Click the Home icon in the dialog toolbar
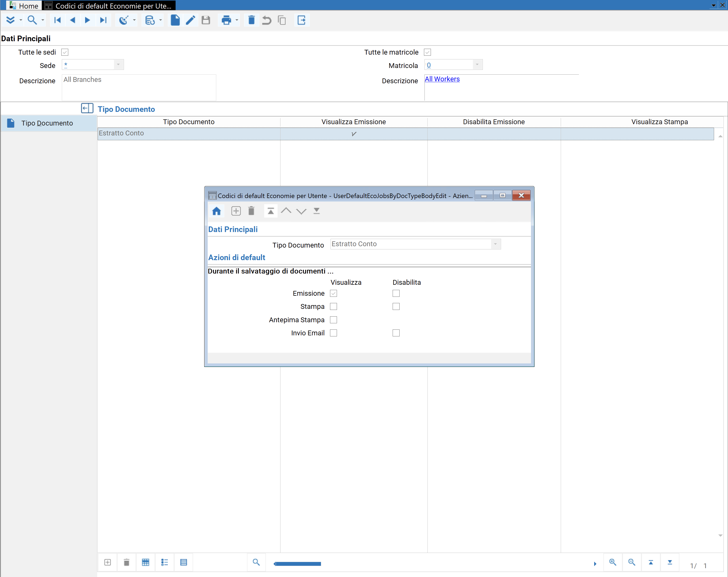The image size is (728, 577). coord(217,211)
